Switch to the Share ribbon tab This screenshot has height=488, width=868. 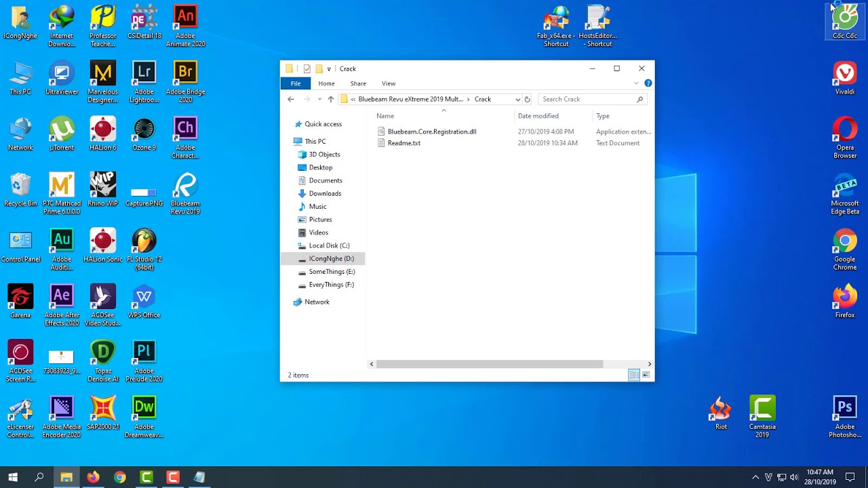click(x=358, y=83)
